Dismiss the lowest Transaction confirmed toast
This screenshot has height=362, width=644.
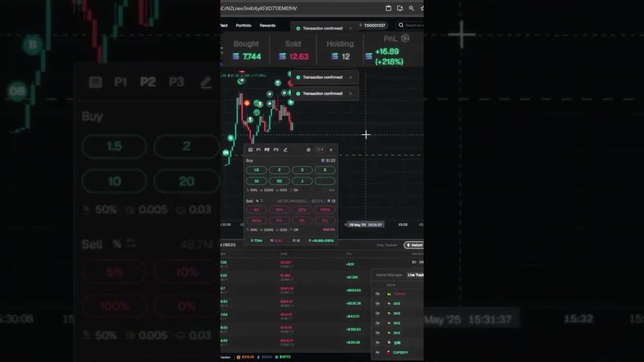[x=351, y=94]
